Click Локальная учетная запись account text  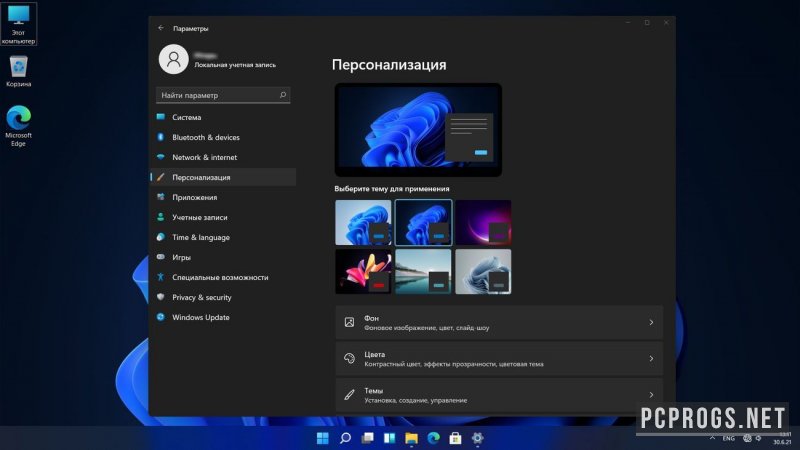[x=235, y=65]
